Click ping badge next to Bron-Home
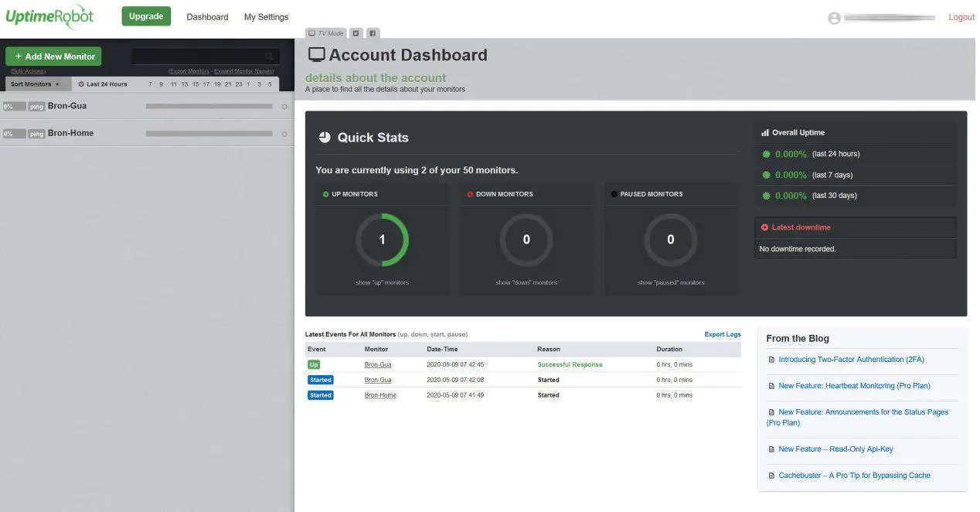 (36, 134)
